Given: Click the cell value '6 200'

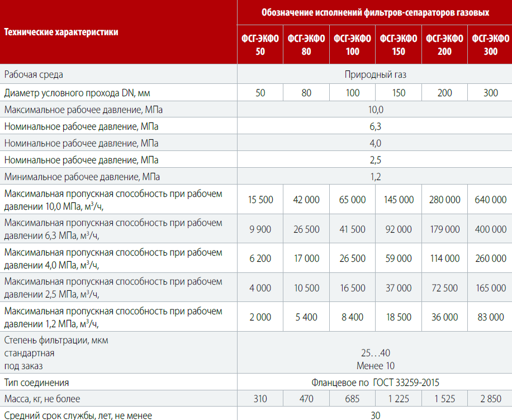Looking at the screenshot, I should pos(260,258).
